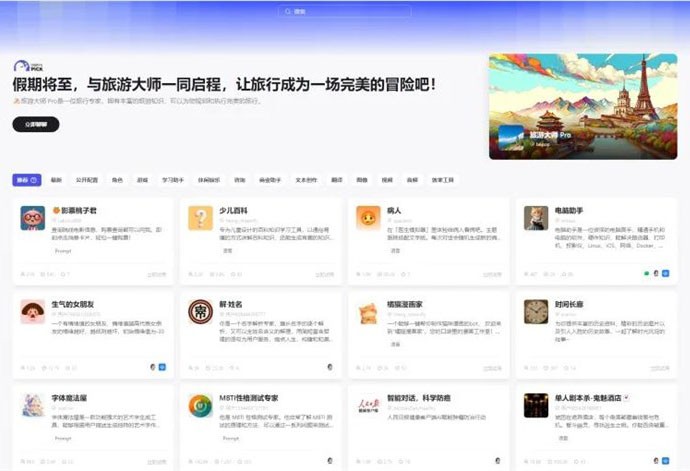Image resolution: width=690 pixels, height=471 pixels.
Task: Open the 单人剧本杀·鬼魅酒店 dark avatar
Action: [536, 405]
